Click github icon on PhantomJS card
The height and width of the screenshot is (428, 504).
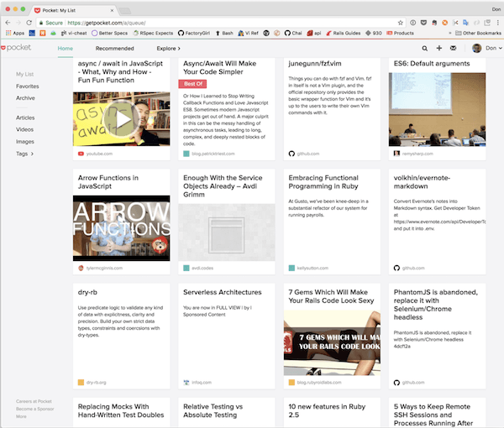point(396,383)
